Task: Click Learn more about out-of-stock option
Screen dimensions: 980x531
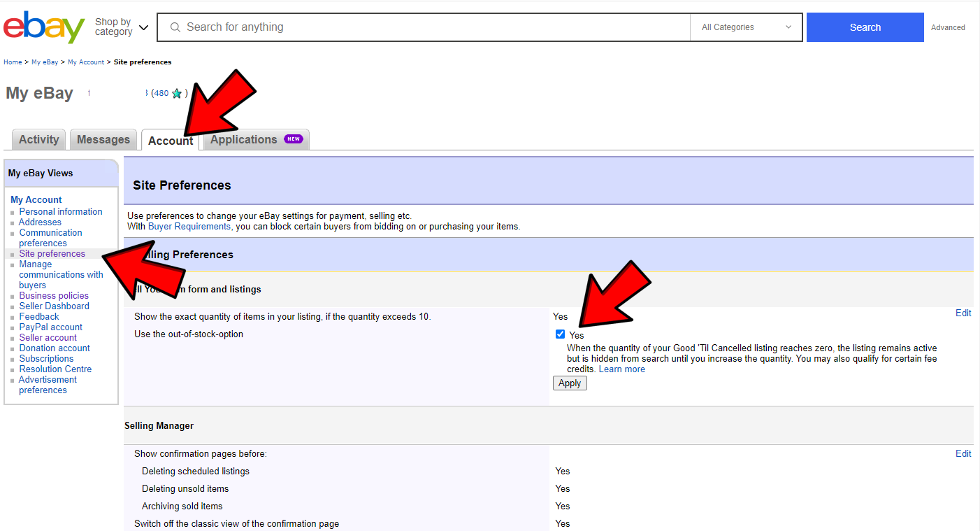Action: tap(622, 369)
